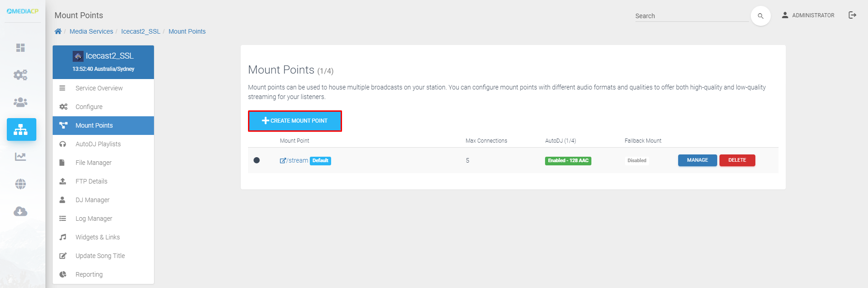Click into the Search input field

tap(691, 16)
